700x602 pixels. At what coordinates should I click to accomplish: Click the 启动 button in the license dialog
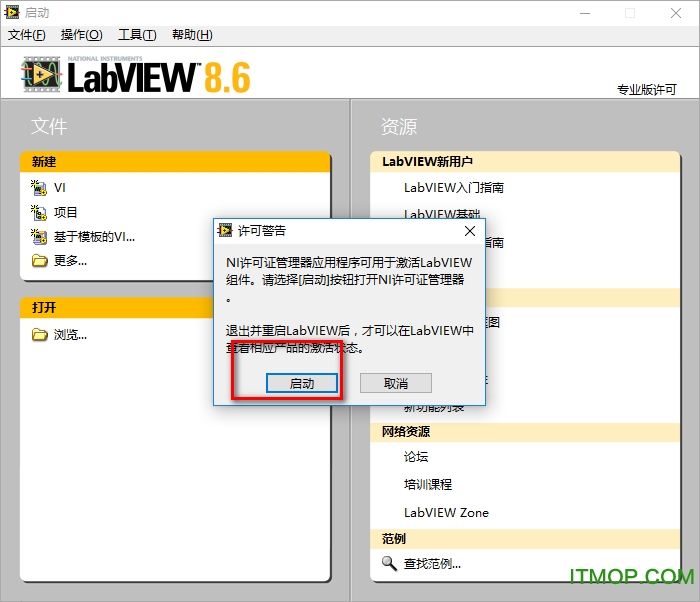pyautogui.click(x=302, y=383)
